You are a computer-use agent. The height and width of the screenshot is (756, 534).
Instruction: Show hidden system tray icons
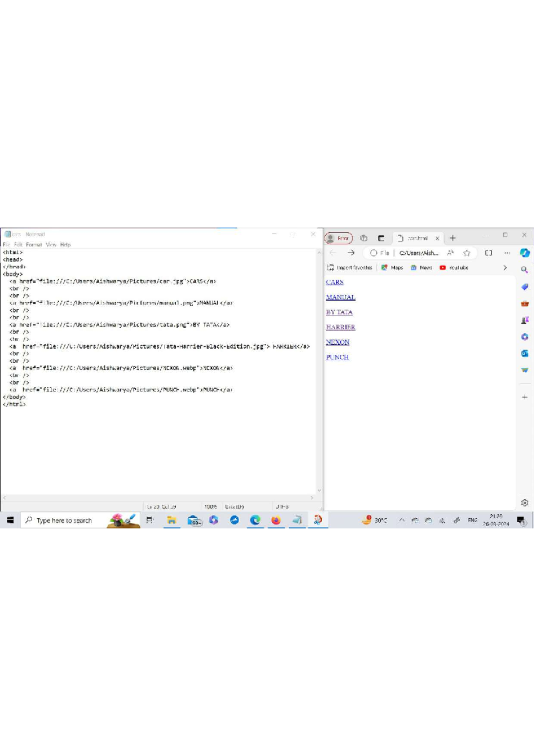pos(401,520)
